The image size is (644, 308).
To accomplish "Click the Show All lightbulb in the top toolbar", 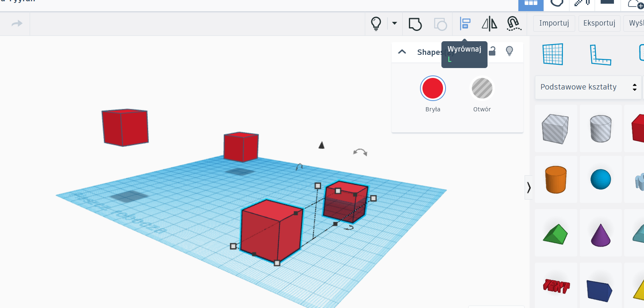I will click(376, 24).
